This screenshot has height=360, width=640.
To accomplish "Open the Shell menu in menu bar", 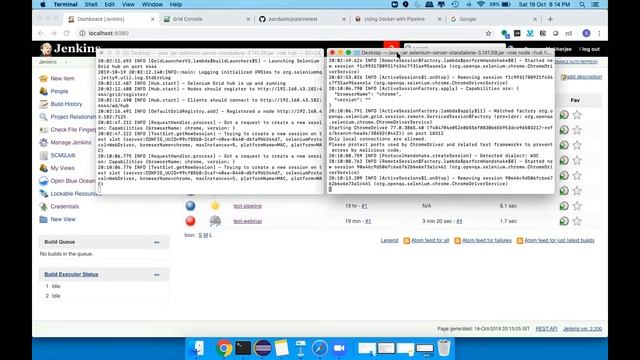I will (x=91, y=4).
